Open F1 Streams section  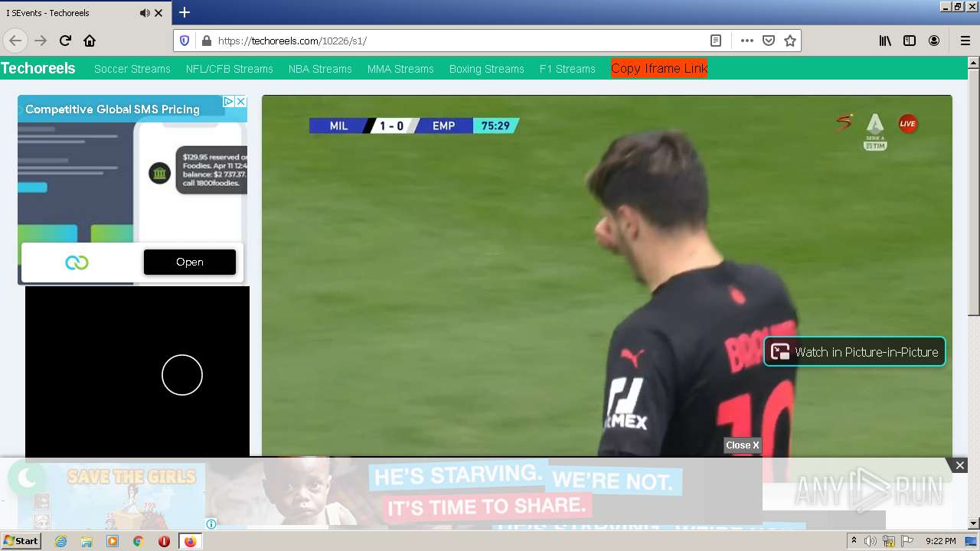567,69
